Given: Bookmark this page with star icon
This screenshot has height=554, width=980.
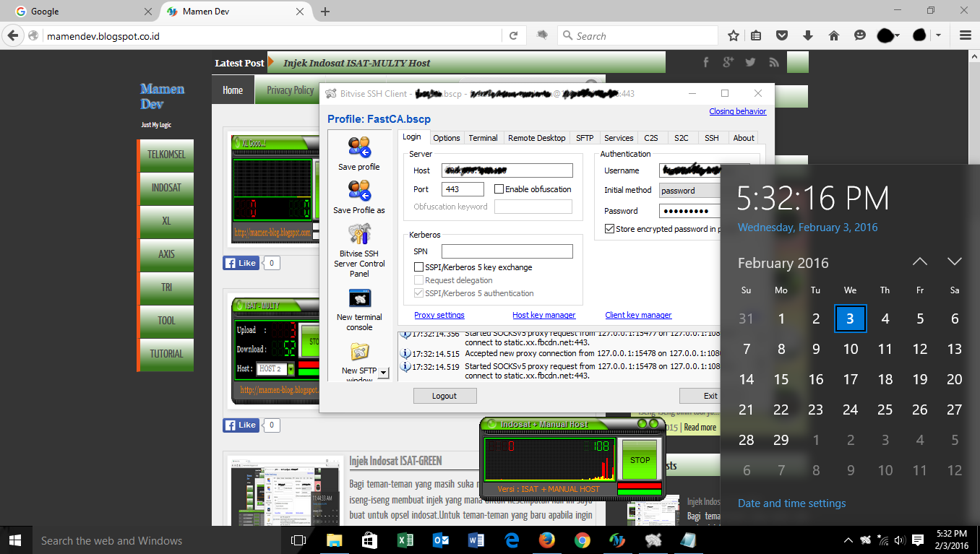Looking at the screenshot, I should (733, 35).
